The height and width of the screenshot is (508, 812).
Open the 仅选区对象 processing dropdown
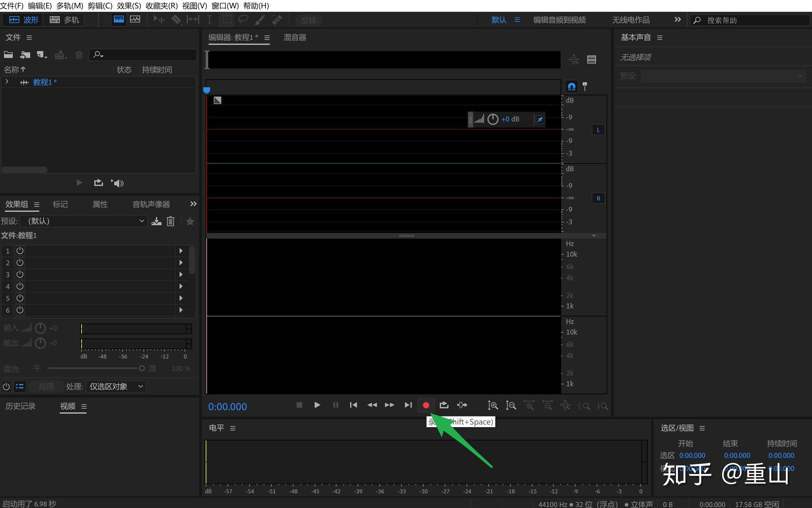point(116,387)
